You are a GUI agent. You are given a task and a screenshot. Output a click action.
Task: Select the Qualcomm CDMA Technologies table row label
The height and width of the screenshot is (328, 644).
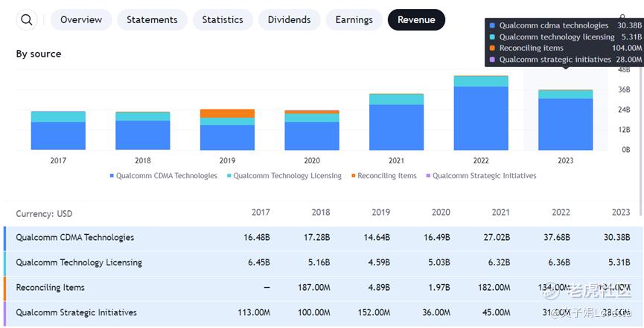point(75,237)
